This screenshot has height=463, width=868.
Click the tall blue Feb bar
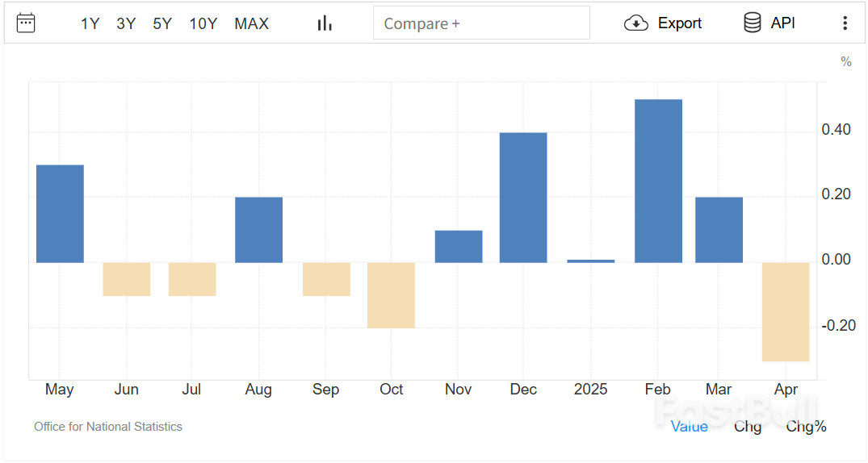tap(658, 181)
